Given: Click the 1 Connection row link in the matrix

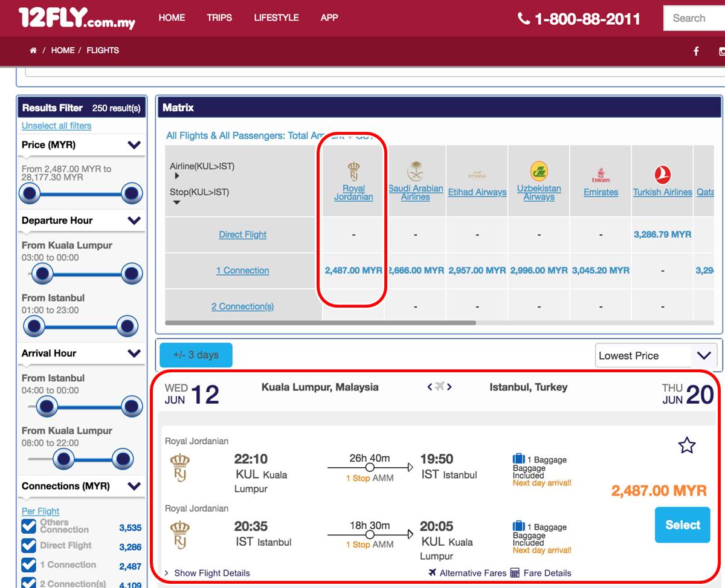Looking at the screenshot, I should [x=242, y=271].
